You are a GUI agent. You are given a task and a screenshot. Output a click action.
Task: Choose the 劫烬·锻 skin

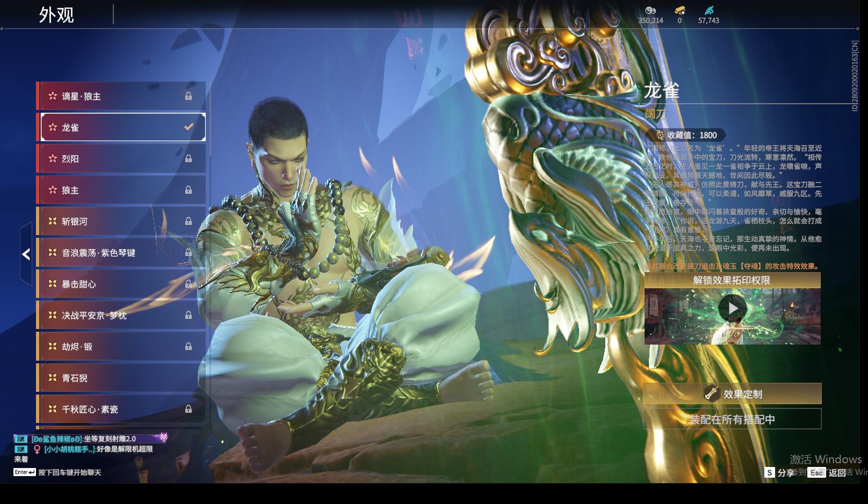coord(121,346)
